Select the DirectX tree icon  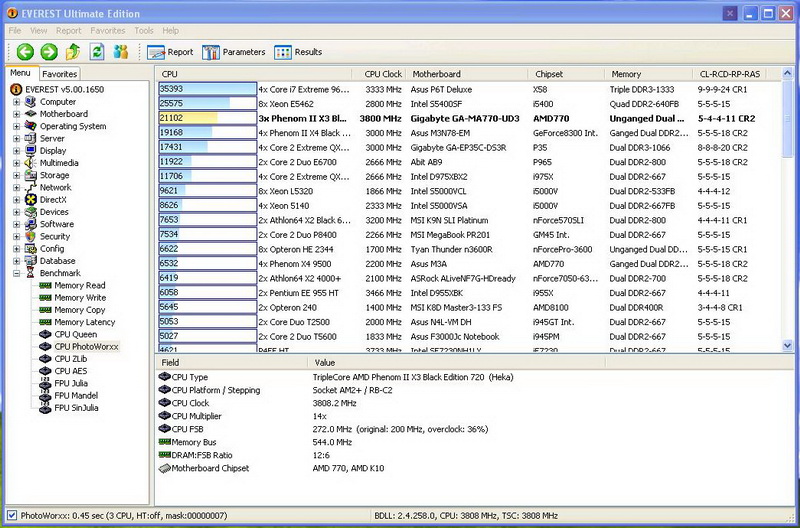[31, 199]
